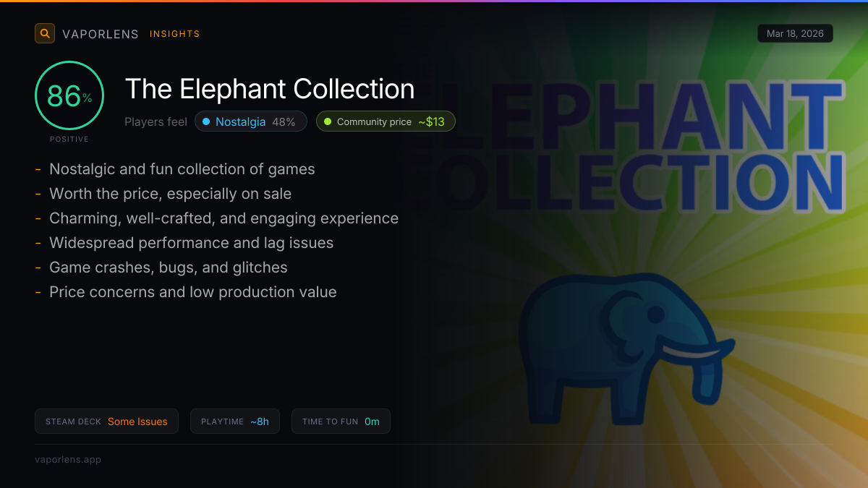Click the Mar 18, 2026 date badge
Image resolution: width=868 pixels, height=488 pixels.
(x=795, y=33)
